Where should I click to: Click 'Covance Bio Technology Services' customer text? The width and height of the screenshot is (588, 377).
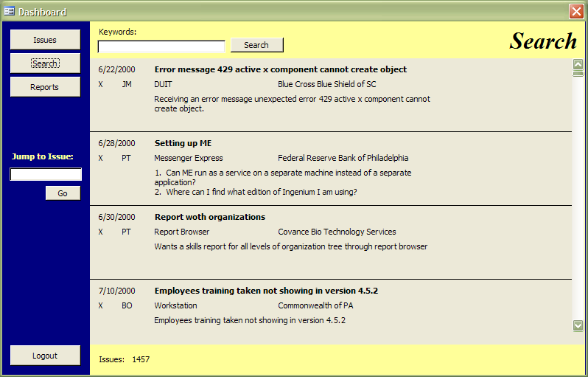point(337,232)
